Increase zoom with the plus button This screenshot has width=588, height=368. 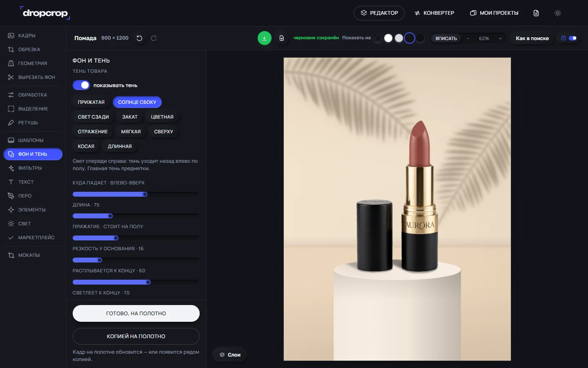tap(500, 38)
